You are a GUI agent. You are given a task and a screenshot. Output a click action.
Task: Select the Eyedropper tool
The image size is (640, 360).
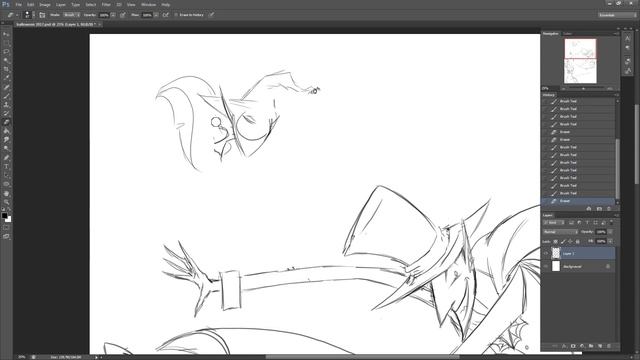pos(6,78)
